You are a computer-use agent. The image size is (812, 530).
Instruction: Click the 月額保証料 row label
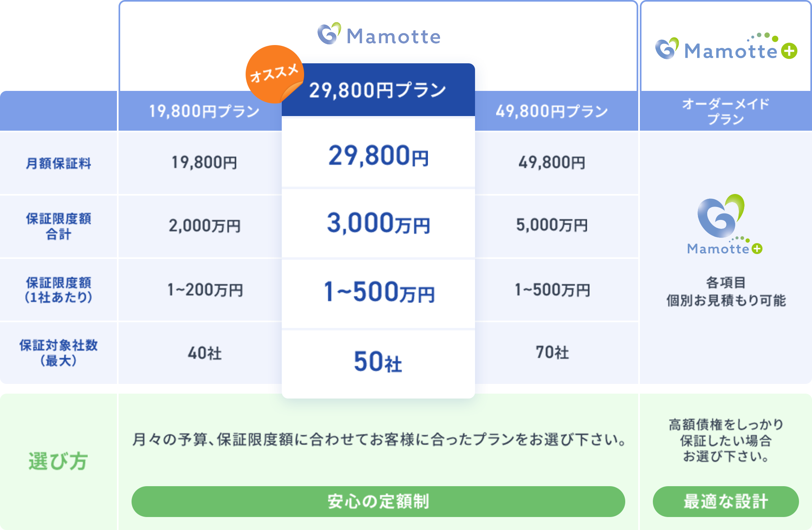click(58, 164)
